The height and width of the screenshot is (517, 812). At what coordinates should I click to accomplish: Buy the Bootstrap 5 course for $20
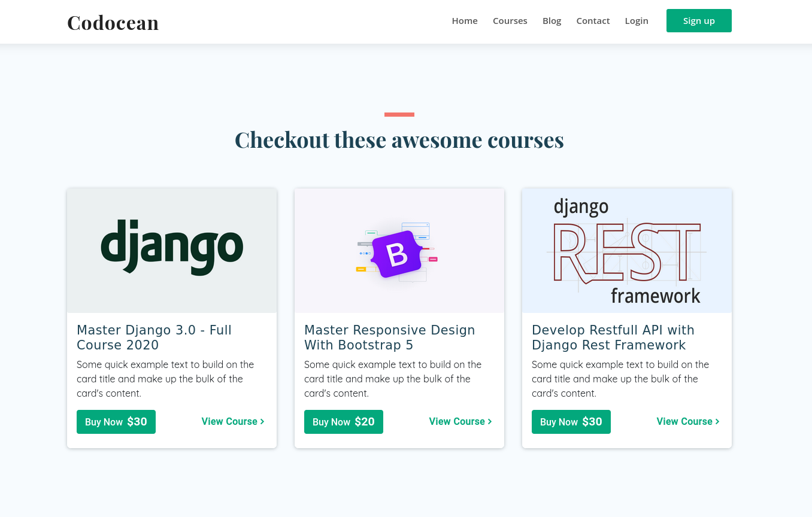(x=344, y=422)
